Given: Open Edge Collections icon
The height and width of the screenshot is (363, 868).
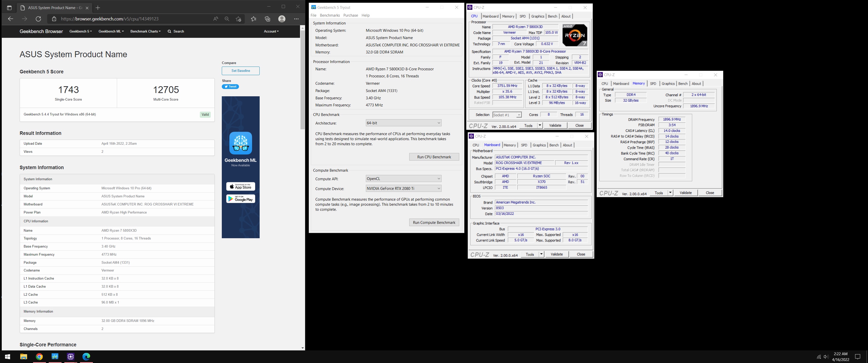Looking at the screenshot, I should tap(267, 19).
